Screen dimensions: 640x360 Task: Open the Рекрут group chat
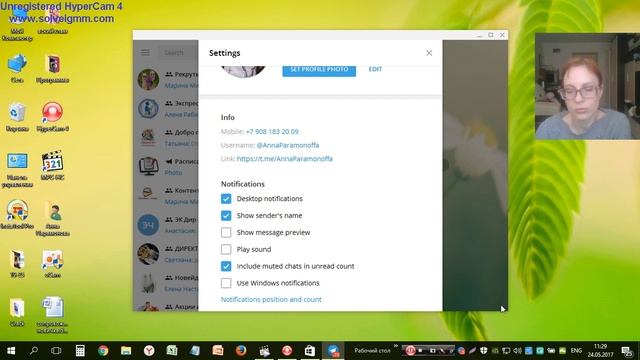(x=166, y=79)
